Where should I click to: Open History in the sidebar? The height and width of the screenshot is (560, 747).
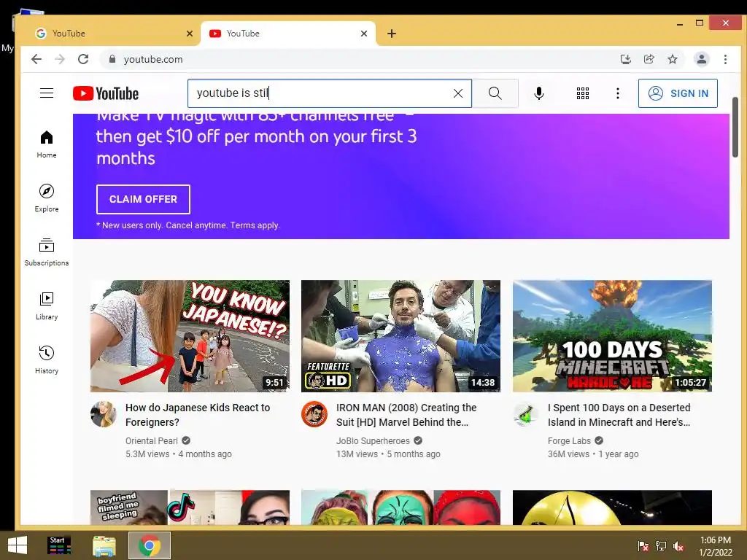pos(47,359)
